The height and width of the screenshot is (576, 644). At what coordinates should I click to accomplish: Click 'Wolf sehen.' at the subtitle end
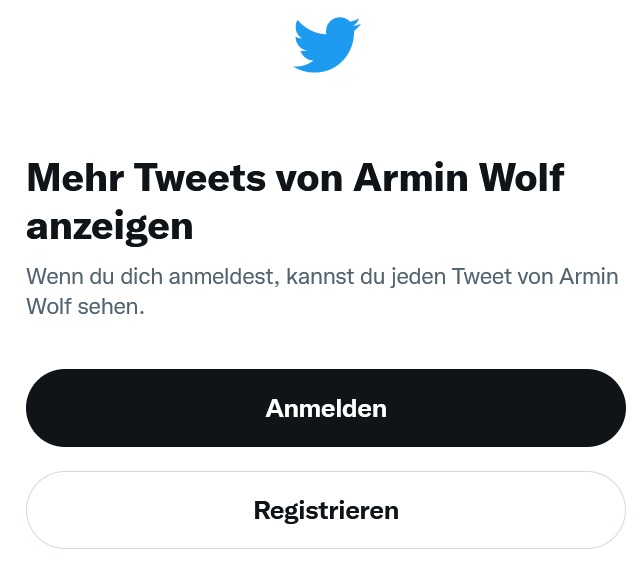tap(85, 306)
